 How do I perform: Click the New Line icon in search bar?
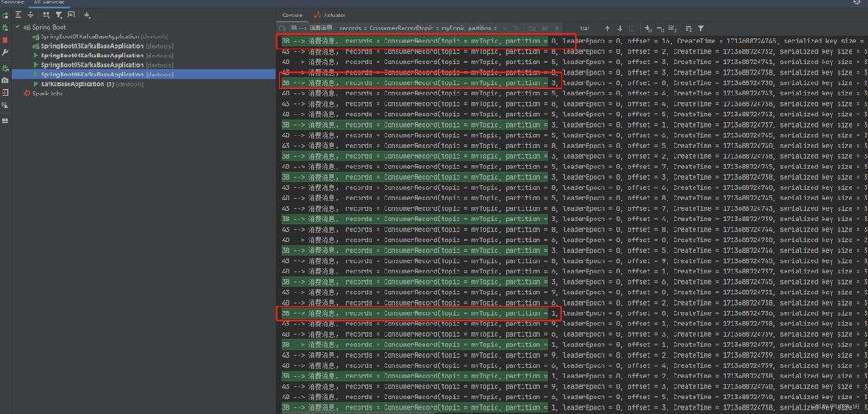tap(516, 29)
